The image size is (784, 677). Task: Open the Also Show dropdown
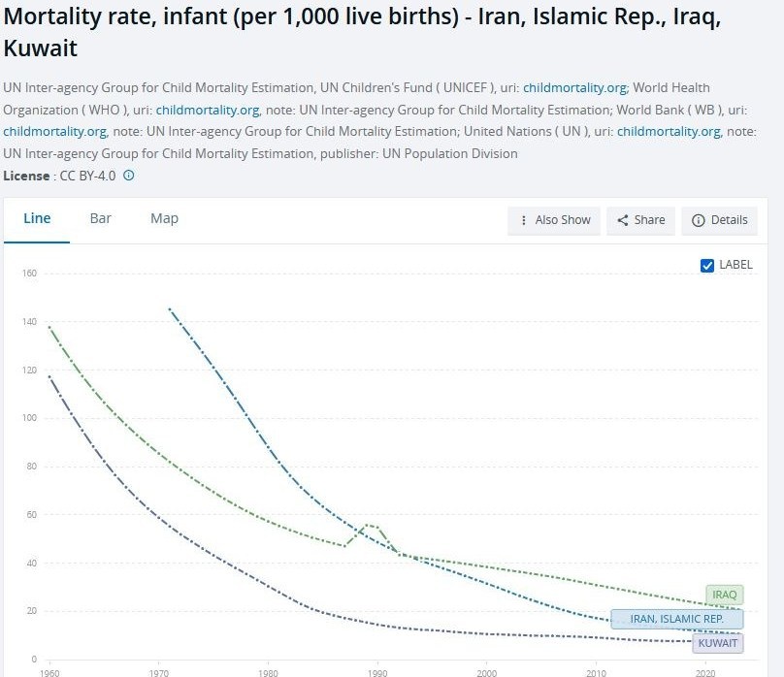555,220
